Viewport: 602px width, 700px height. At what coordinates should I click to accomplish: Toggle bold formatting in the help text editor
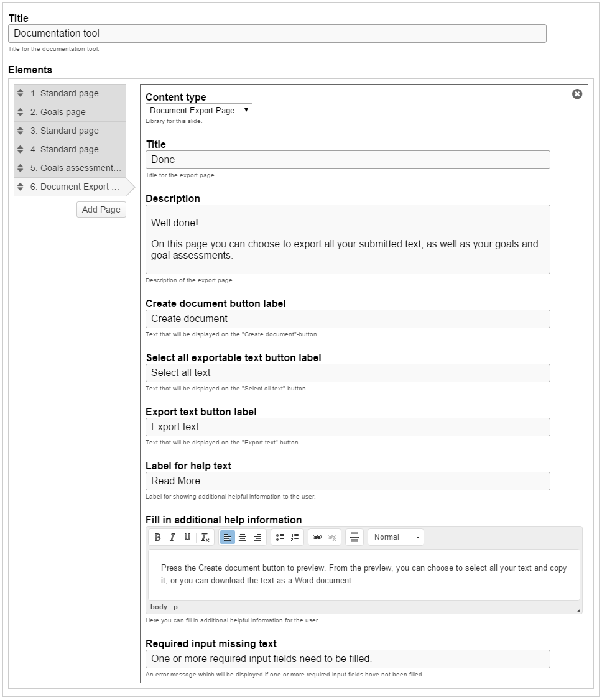click(x=157, y=537)
